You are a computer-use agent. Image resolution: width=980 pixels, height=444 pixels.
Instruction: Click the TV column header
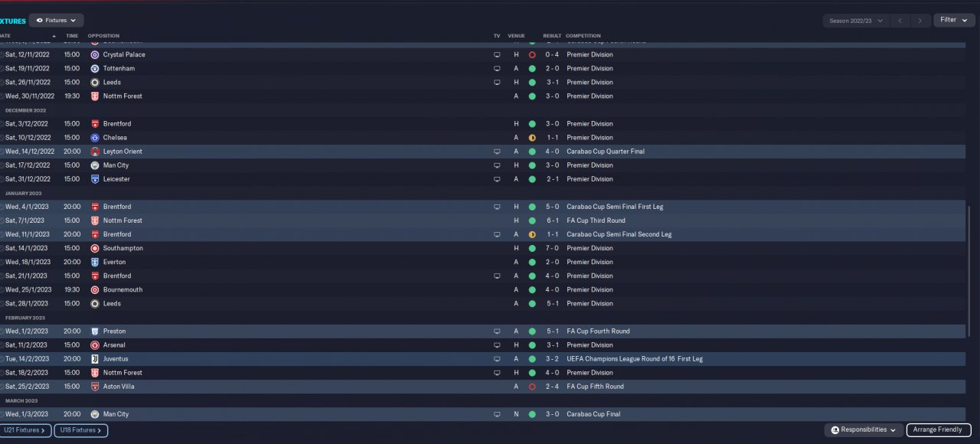tap(497, 36)
